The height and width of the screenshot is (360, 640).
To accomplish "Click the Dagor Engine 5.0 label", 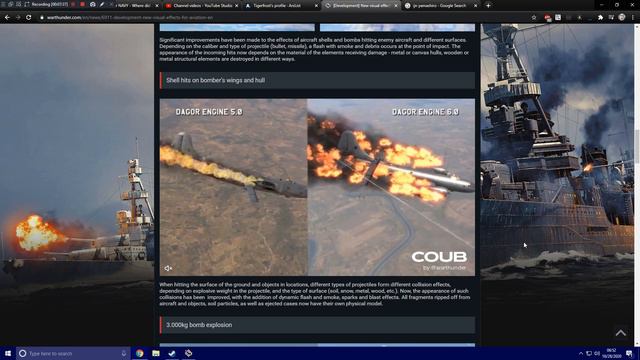I will 209,112.
